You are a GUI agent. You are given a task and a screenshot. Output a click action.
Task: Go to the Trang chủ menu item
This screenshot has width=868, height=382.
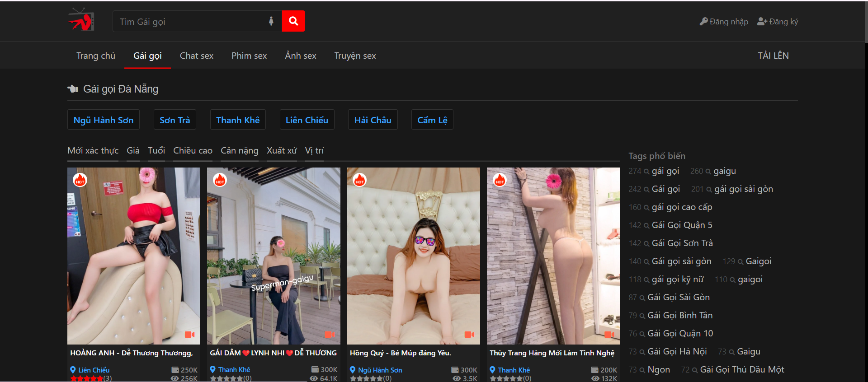(95, 56)
